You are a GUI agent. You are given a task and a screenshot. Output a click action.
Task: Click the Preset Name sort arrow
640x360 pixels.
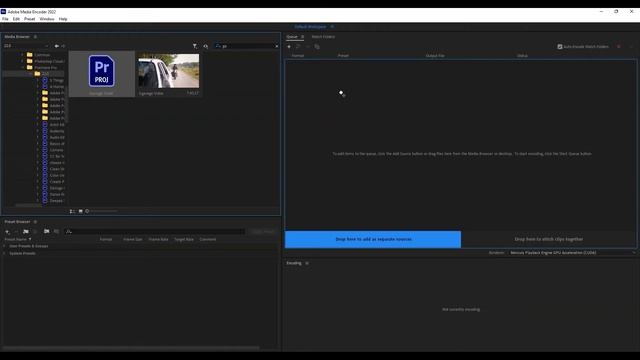(30, 239)
